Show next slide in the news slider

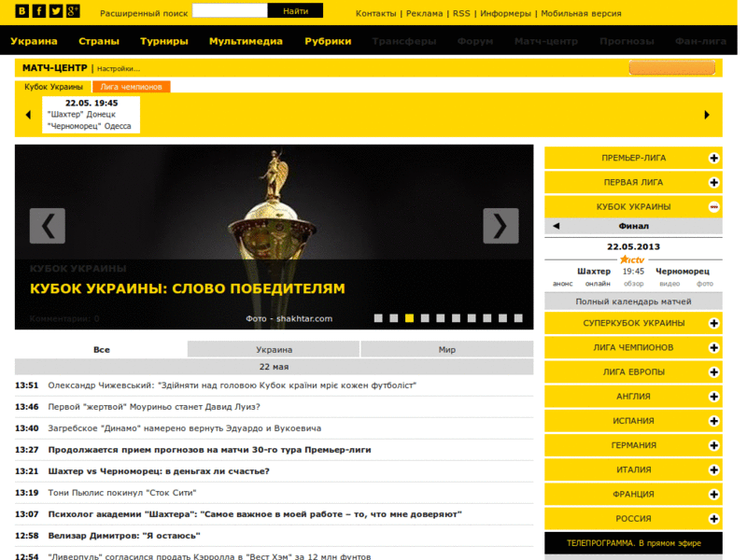pyautogui.click(x=500, y=226)
